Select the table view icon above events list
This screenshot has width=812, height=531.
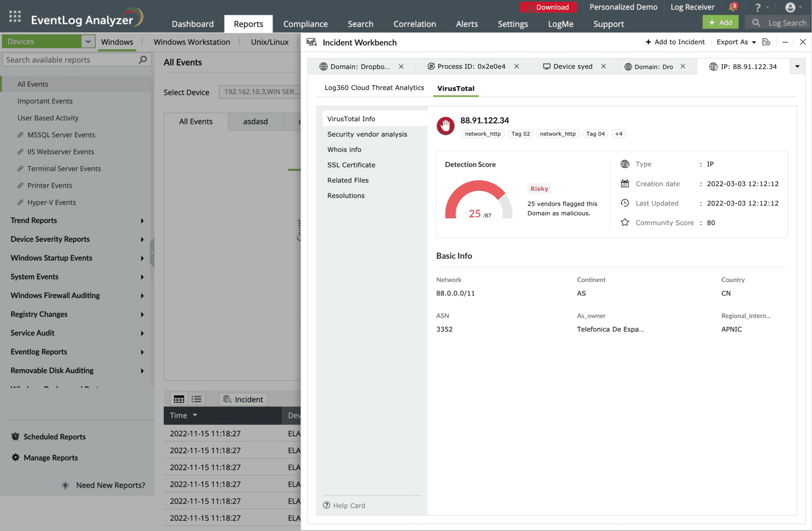(179, 399)
